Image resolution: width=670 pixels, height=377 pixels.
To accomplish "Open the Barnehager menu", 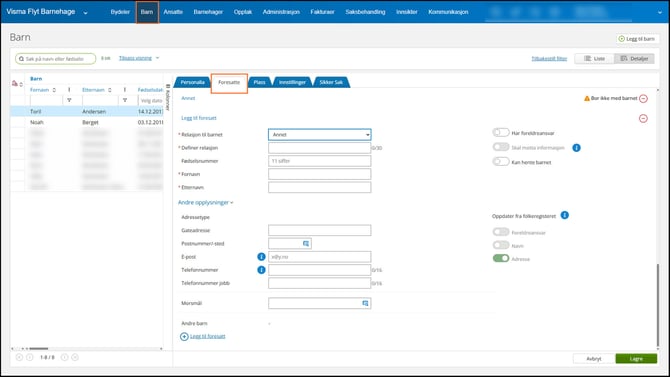I will 208,12.
